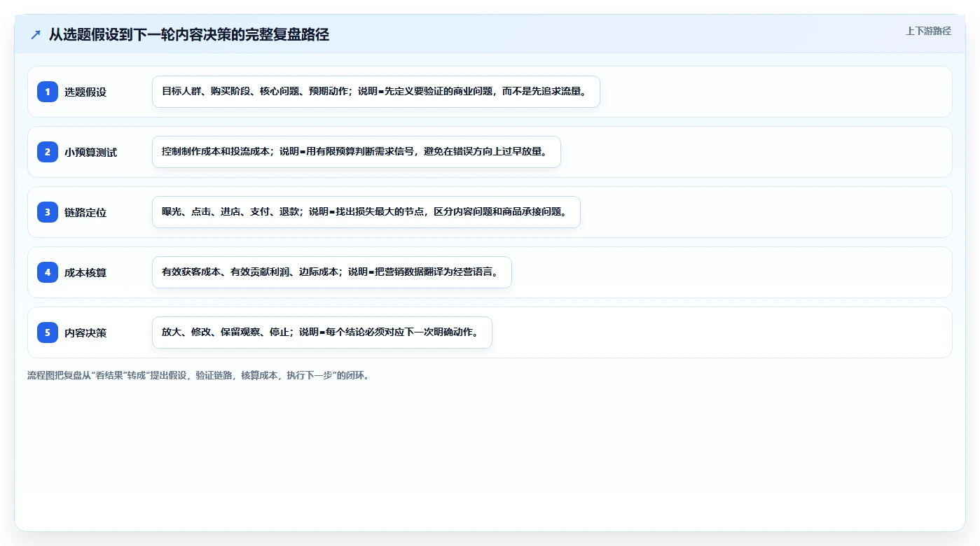Click the title 从选题假设到下一轮内容决策的完整复盘路径
The height and width of the screenshot is (546, 980).
pos(189,35)
